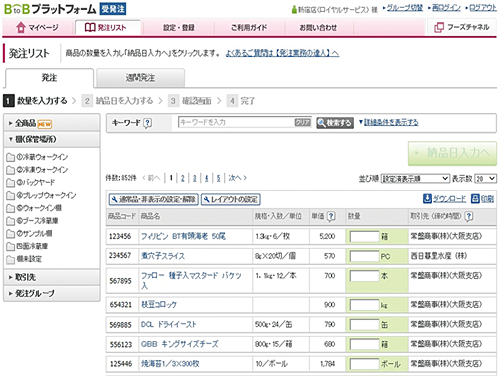This screenshot has height=376, width=500.
Task: Click the 再ログイン link
Action: coord(446,7)
